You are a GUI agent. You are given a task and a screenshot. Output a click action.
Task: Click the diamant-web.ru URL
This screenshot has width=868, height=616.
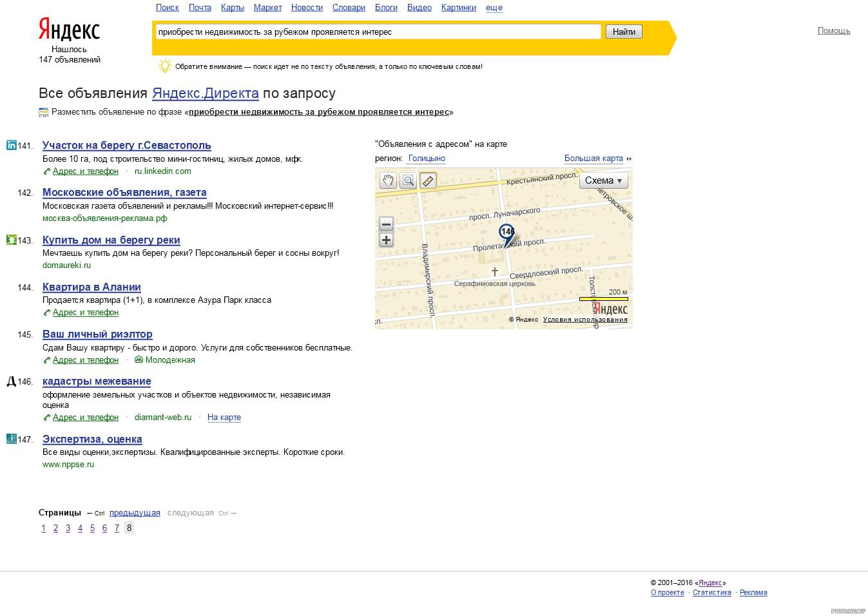[x=163, y=418]
